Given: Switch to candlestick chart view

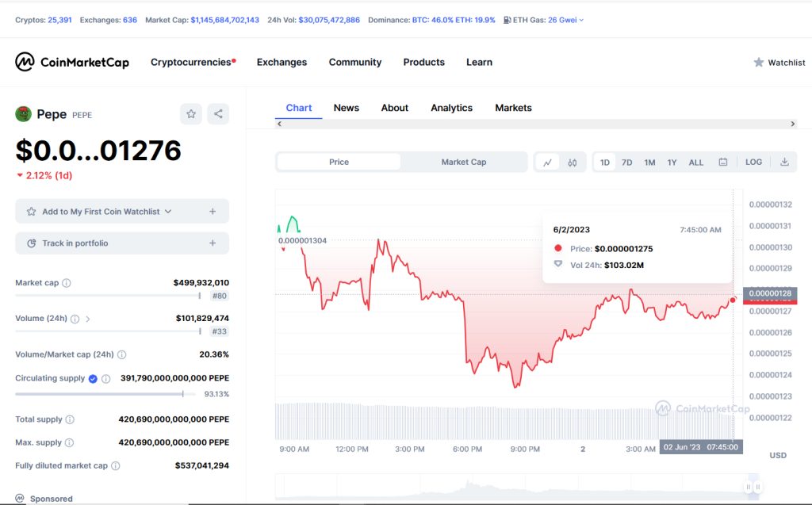Looking at the screenshot, I should coord(573,162).
